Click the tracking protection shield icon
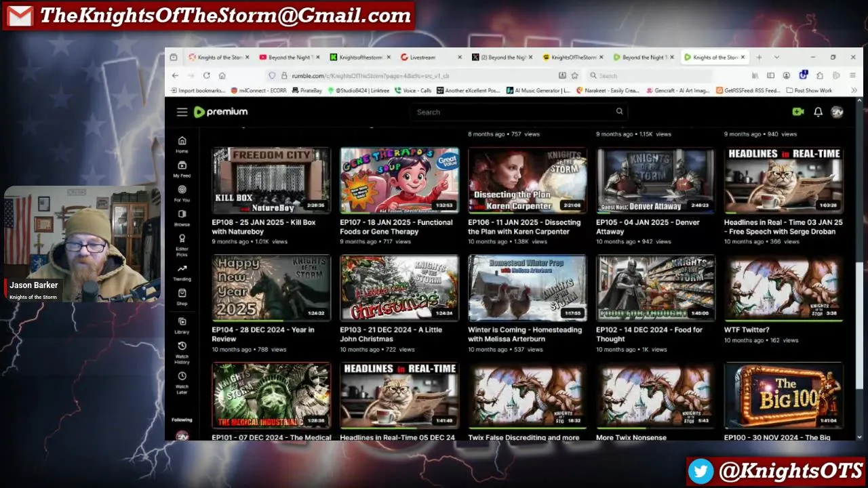The height and width of the screenshot is (488, 868). coord(272,75)
